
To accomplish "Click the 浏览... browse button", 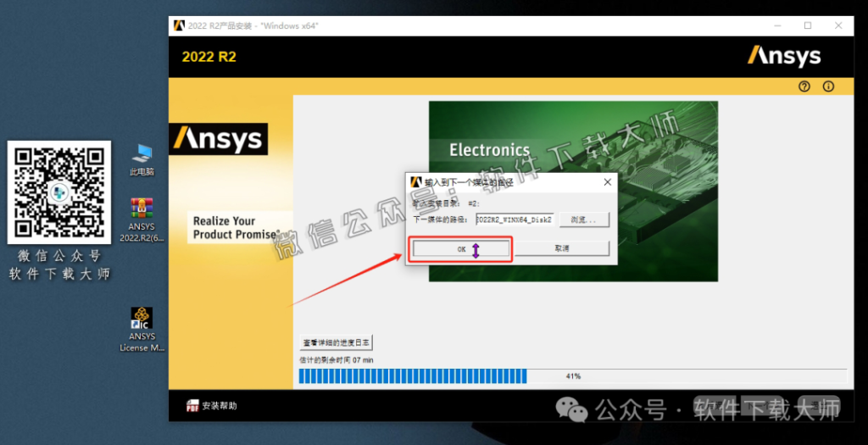I will [584, 220].
